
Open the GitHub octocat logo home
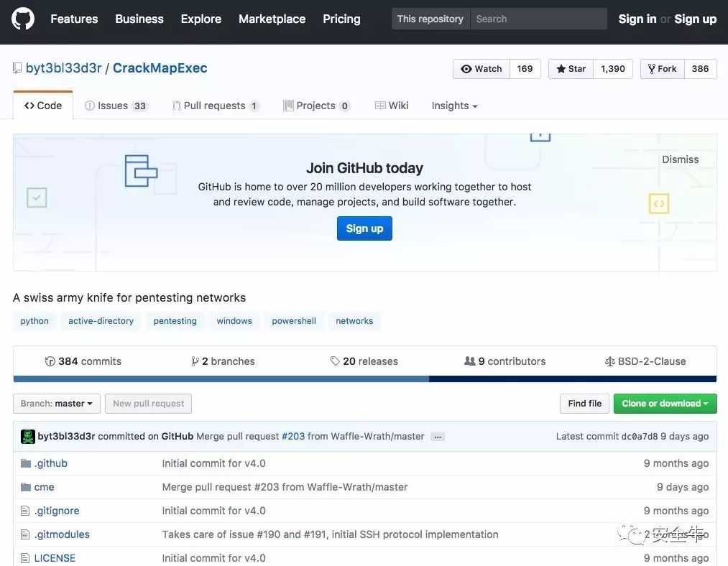coord(23,19)
